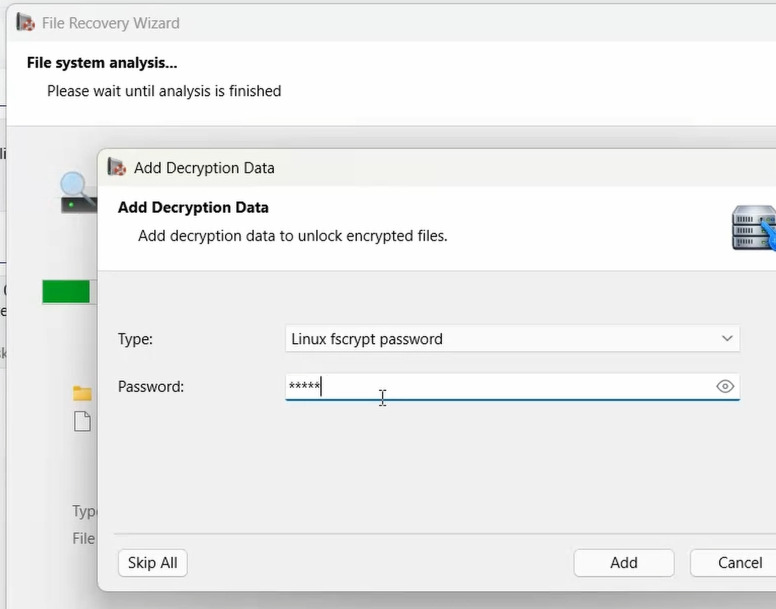Click the File Recovery Wizard title icon

(25, 23)
